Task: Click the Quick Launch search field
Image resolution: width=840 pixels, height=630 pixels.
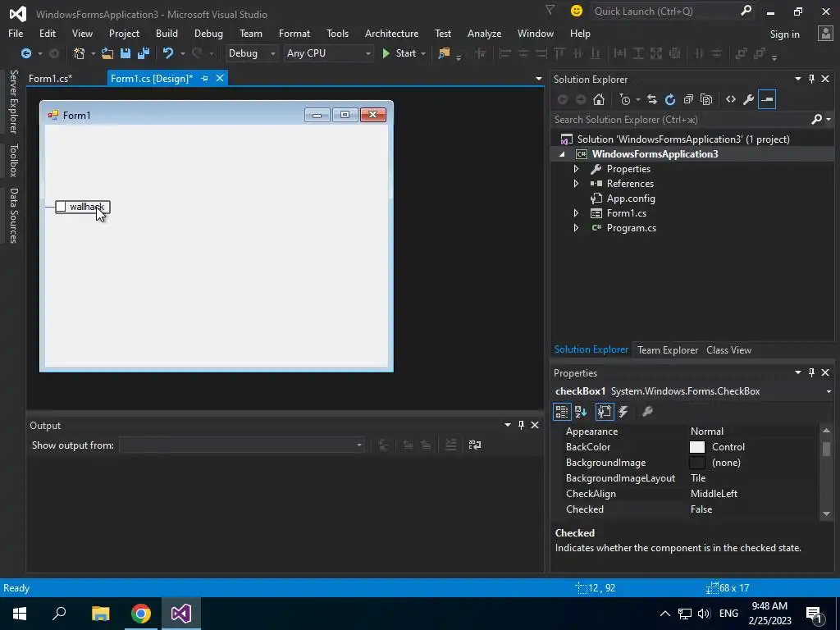Action: (665, 11)
